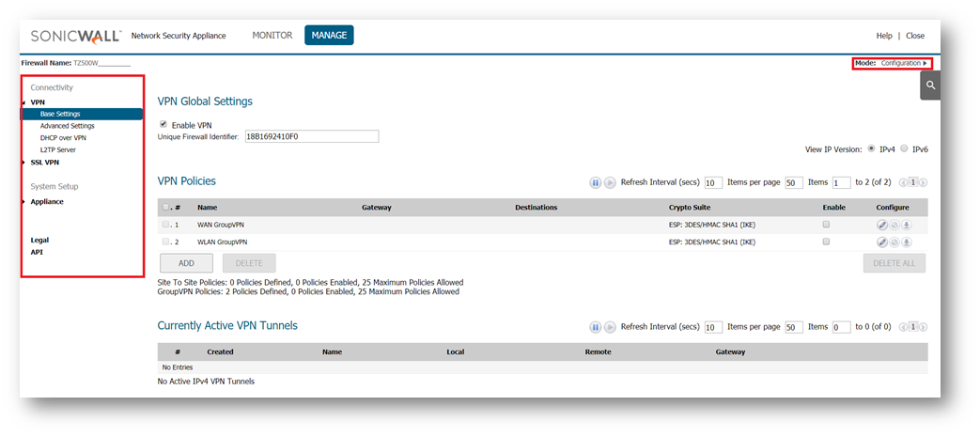This screenshot has height=437, width=980.
Task: Enable the WAN GroupVPN policy checkbox
Action: 826,224
